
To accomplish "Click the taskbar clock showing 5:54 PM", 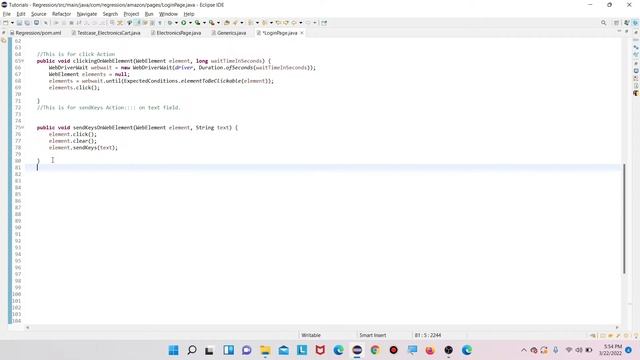I will coord(612,350).
